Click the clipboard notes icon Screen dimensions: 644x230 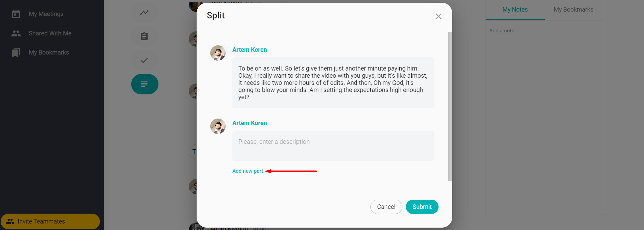click(x=144, y=36)
